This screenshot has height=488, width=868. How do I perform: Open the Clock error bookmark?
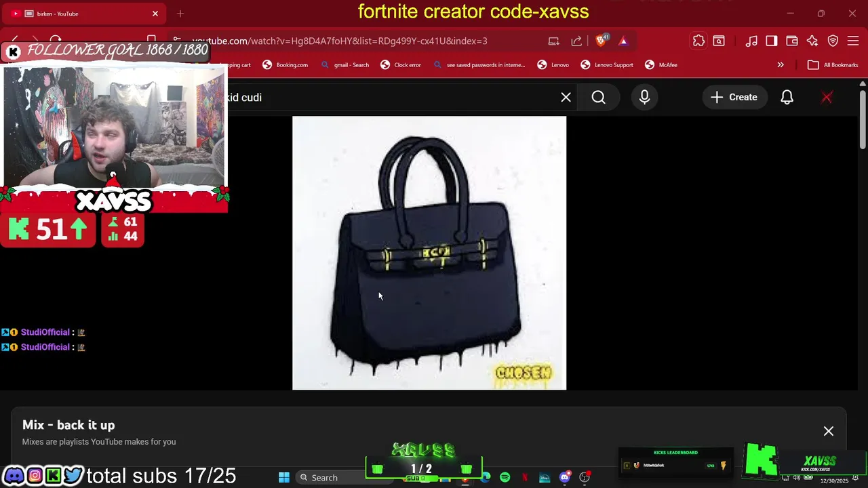[x=401, y=65]
